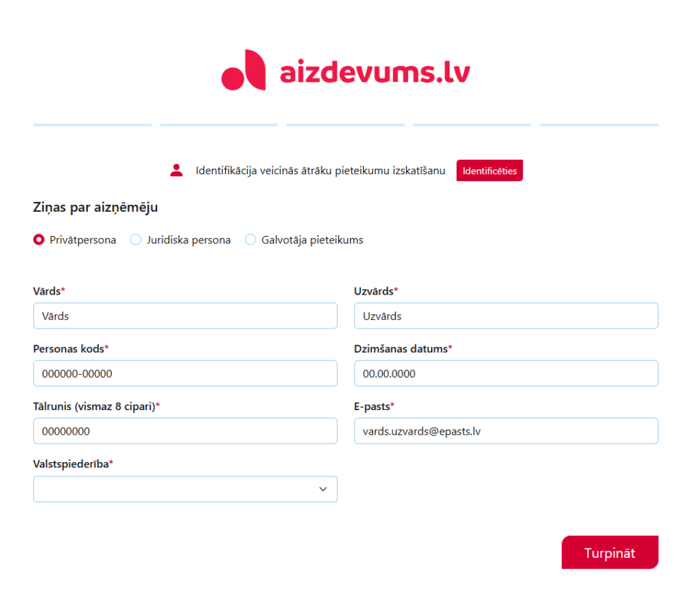
Task: Click the aizdevums.lv logo icon
Action: click(x=243, y=70)
